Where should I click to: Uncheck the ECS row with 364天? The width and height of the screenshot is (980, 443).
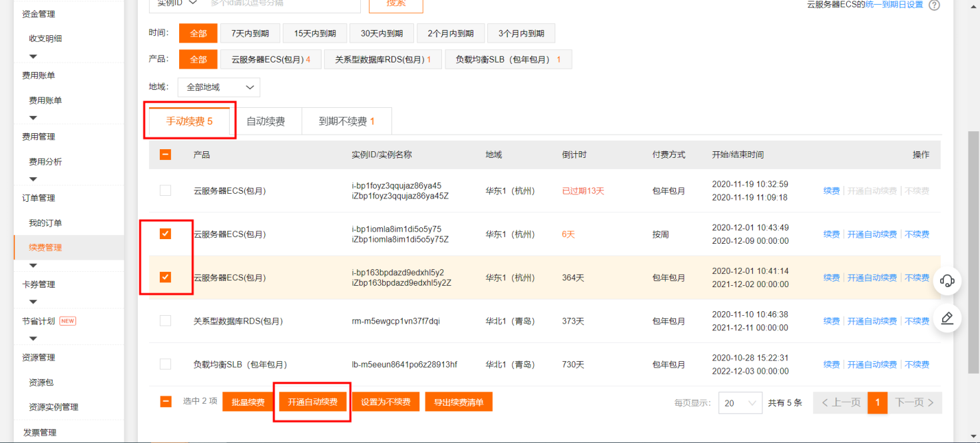tap(166, 277)
